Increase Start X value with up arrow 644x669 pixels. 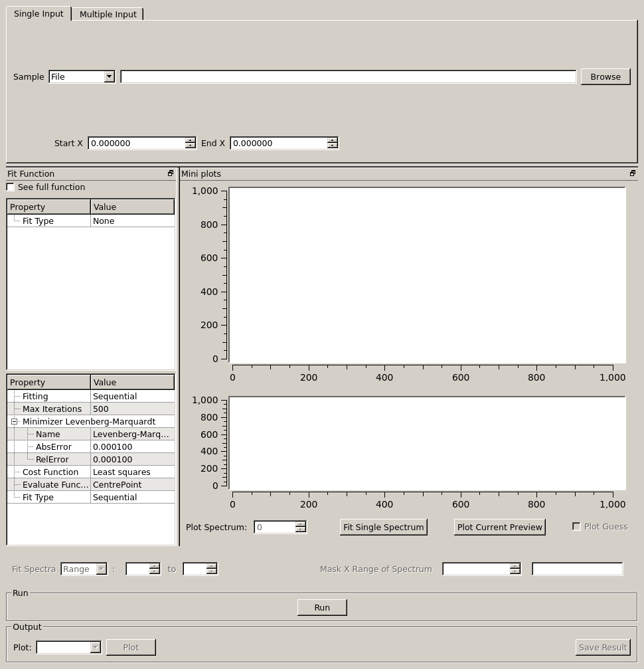pyautogui.click(x=191, y=140)
